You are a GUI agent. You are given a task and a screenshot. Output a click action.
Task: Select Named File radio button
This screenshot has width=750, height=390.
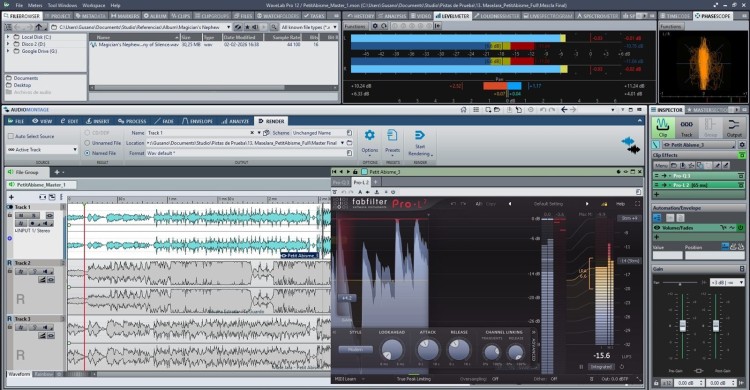point(87,153)
